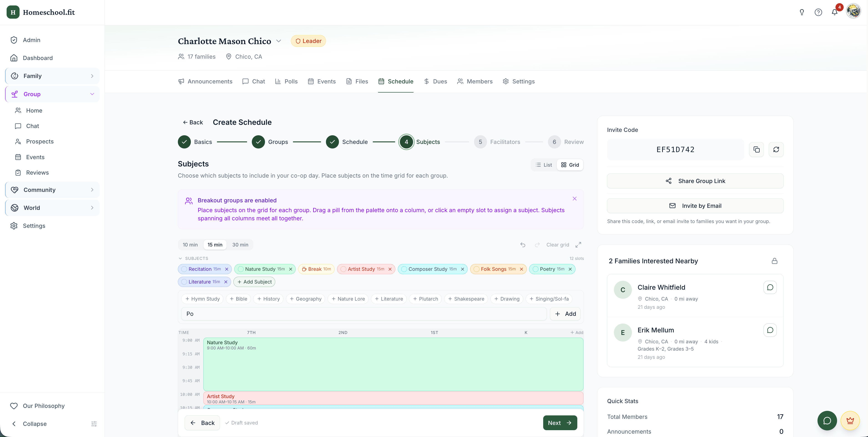Regenerate the invite code
This screenshot has width=868, height=437.
click(776, 150)
